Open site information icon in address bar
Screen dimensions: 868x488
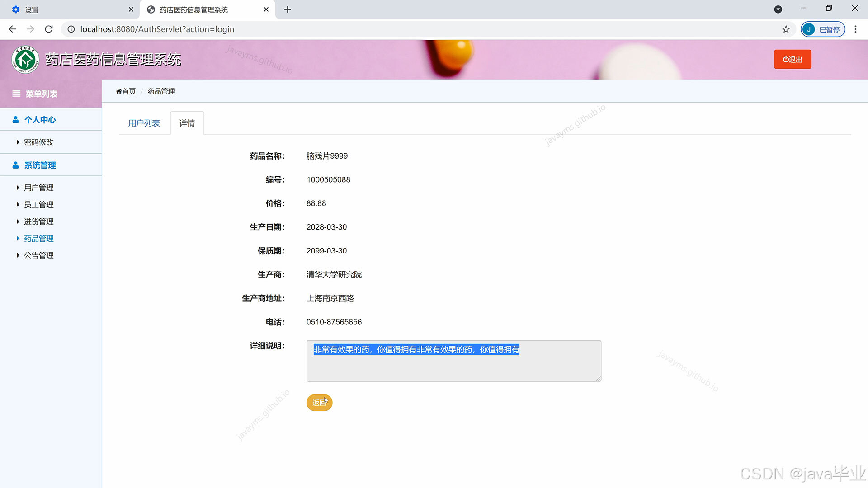point(71,29)
